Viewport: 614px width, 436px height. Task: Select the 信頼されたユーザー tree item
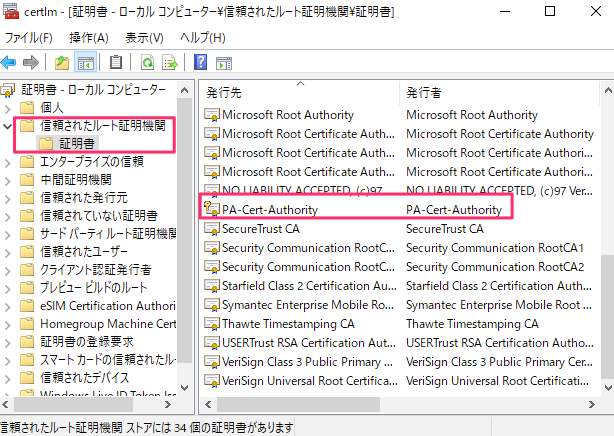[84, 251]
